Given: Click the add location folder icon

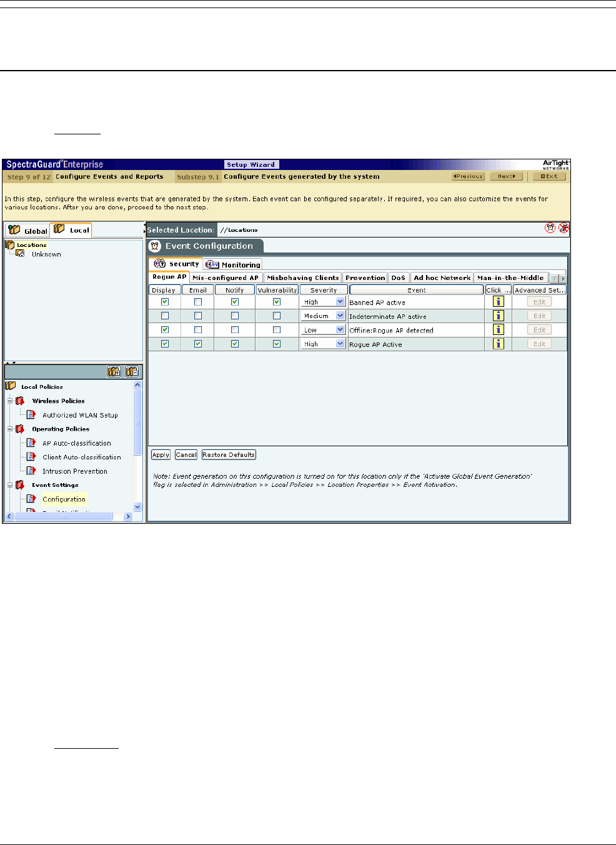Looking at the screenshot, I should (114, 372).
